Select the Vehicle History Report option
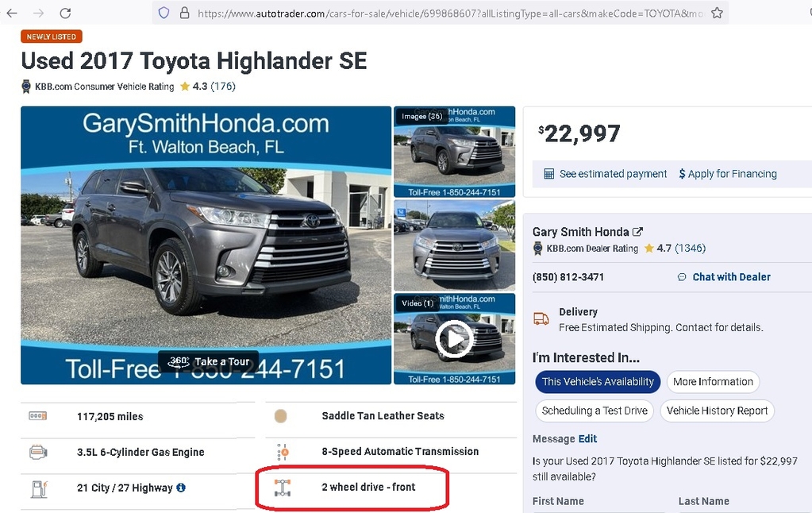 (718, 411)
